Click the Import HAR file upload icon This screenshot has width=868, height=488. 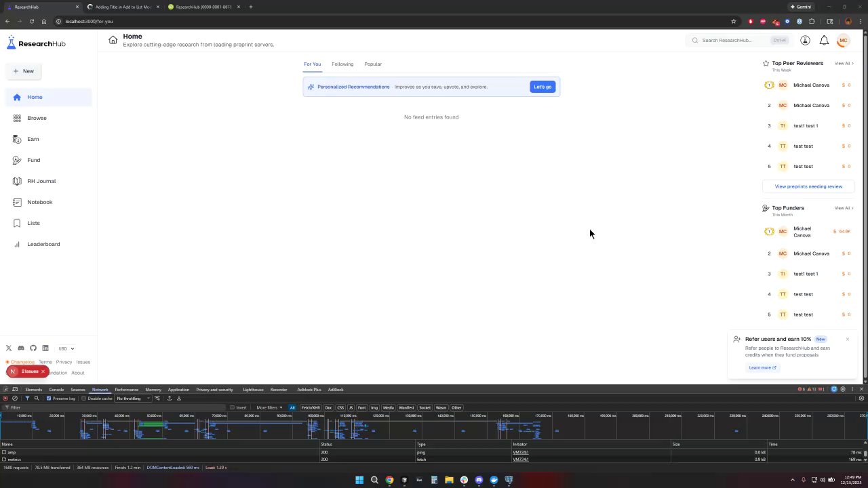click(x=170, y=399)
